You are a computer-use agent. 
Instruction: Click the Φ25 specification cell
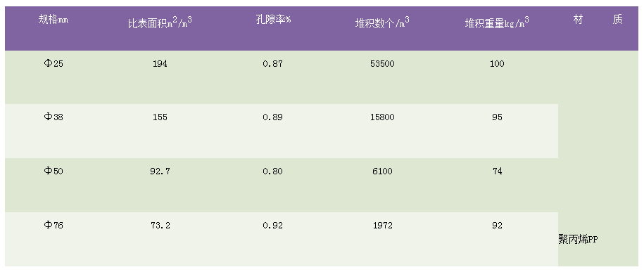(53, 63)
